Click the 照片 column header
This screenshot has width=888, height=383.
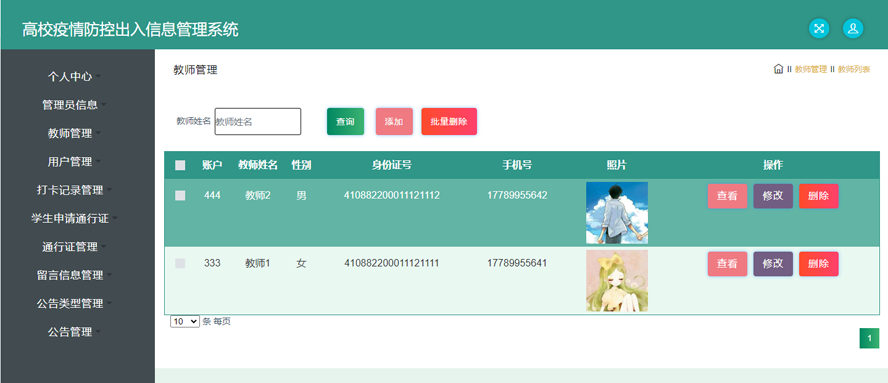(x=617, y=165)
